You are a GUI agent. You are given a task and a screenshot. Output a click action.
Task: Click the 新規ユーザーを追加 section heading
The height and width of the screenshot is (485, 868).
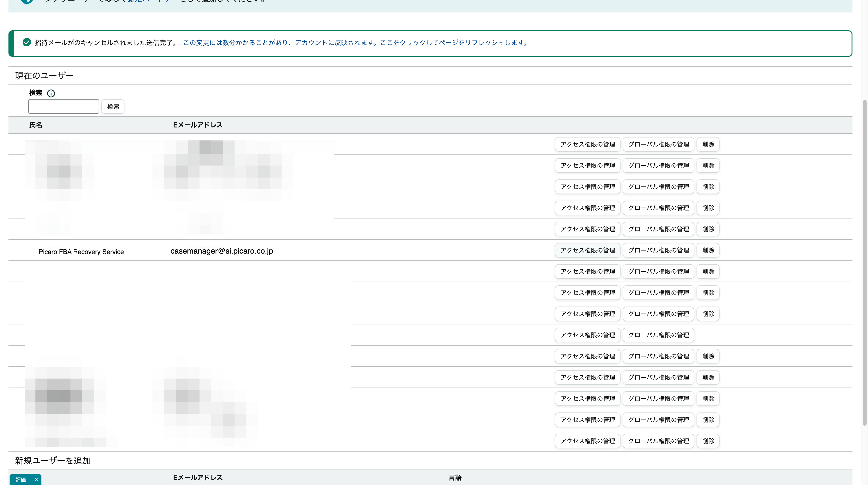[x=53, y=461]
